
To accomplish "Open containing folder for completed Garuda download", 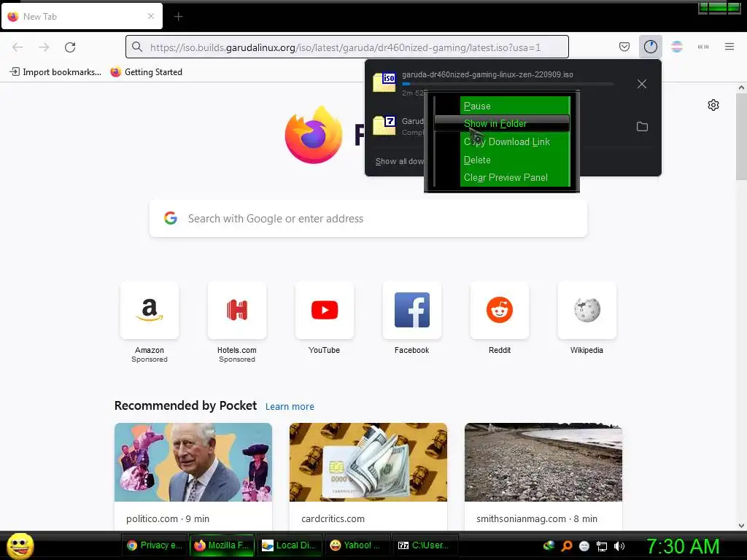I will [642, 126].
